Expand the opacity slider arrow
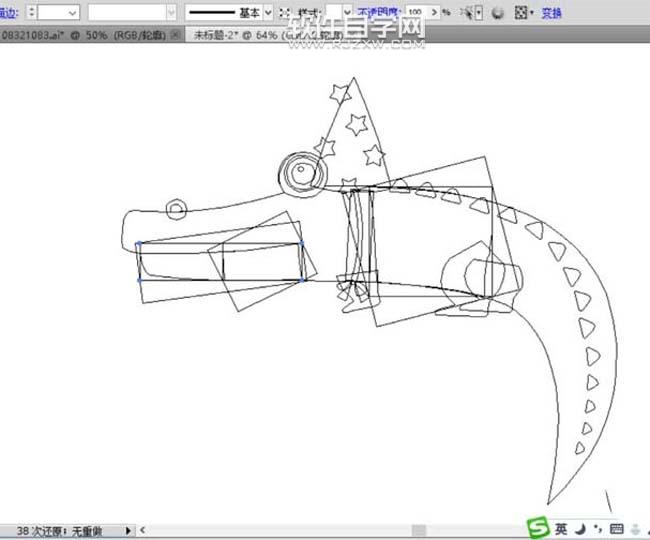This screenshot has height=540, width=650. [434, 13]
